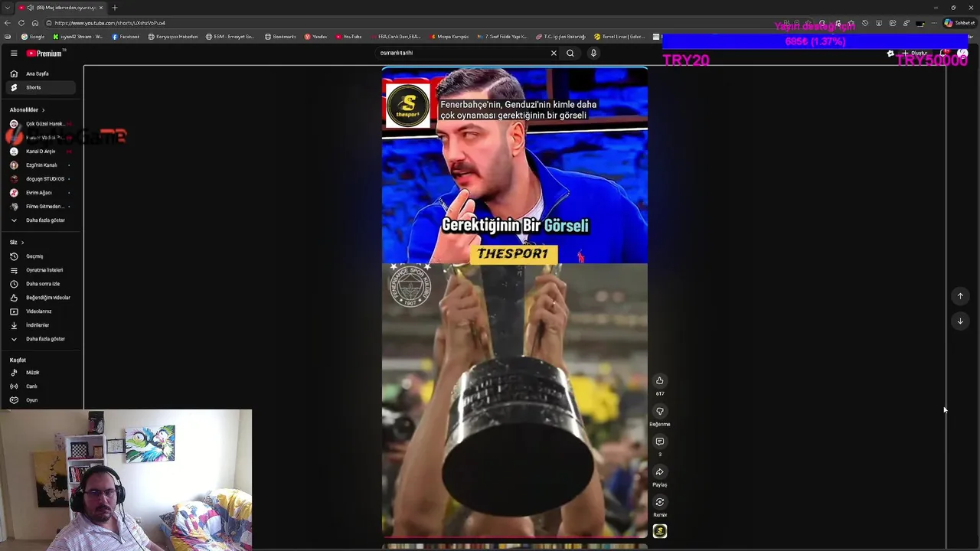Viewport: 980px width, 551px height.
Task: Open Müzik in Keşfet section
Action: (x=42, y=373)
